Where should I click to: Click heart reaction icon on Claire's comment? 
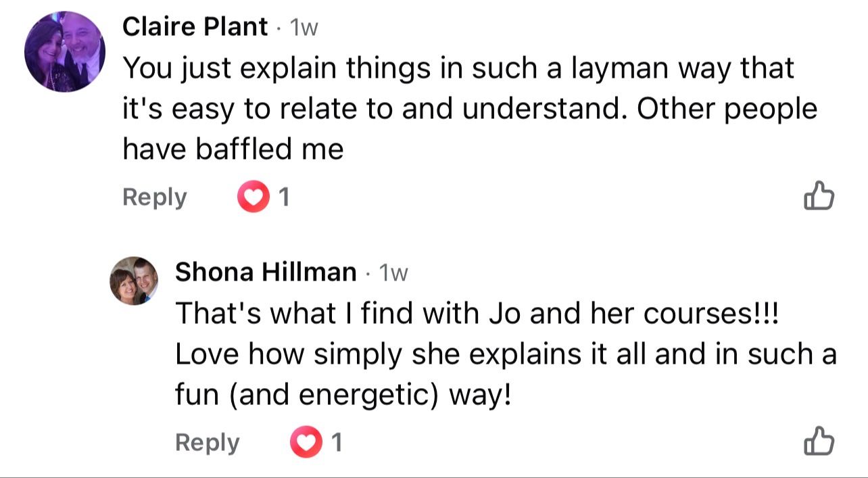251,197
